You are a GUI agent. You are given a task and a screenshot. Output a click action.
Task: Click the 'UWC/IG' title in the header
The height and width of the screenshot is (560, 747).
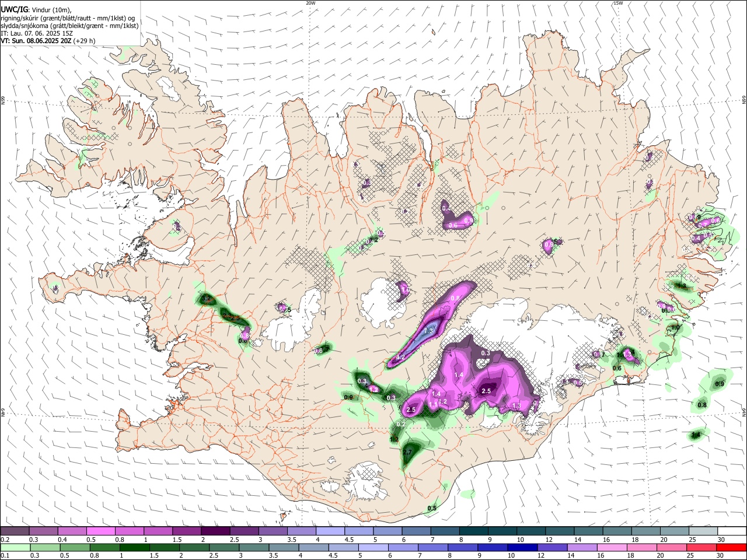pyautogui.click(x=13, y=10)
